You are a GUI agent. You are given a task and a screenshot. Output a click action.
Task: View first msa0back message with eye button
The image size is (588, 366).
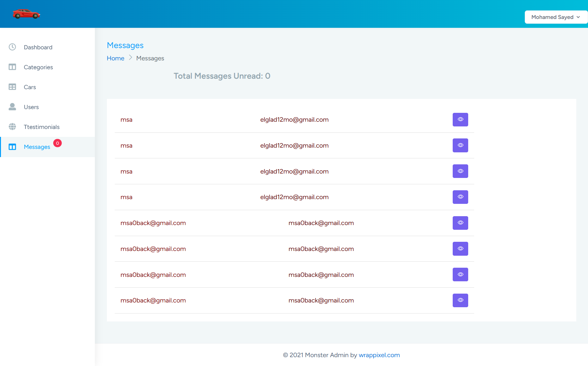(460, 223)
